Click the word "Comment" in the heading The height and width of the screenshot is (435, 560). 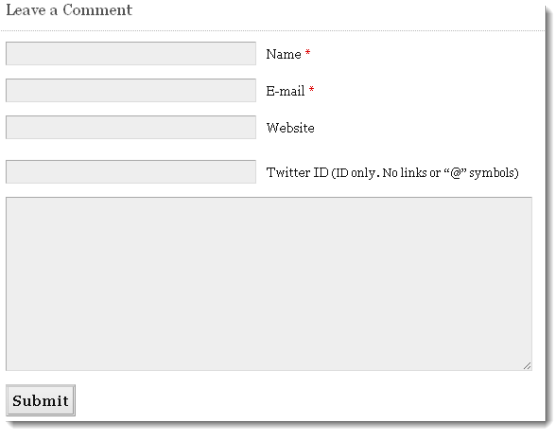98,10
